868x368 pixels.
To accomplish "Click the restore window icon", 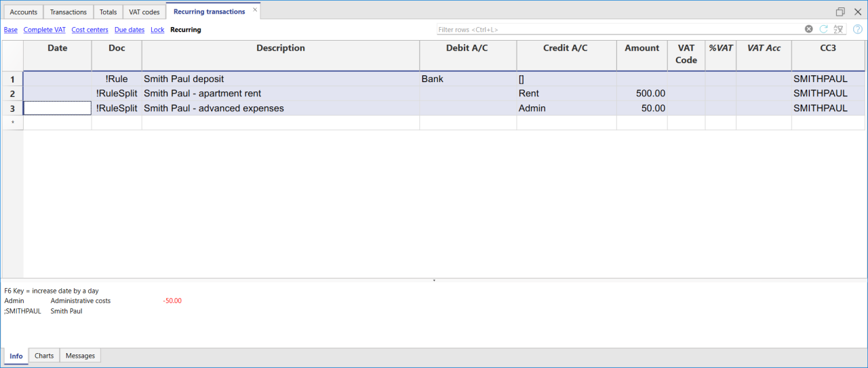I will tap(840, 12).
